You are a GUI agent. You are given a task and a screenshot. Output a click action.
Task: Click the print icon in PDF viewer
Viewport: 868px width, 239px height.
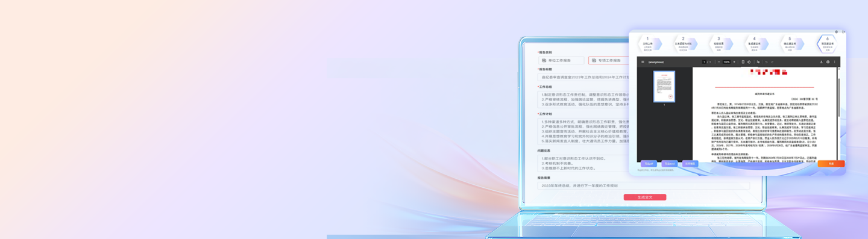point(828,62)
